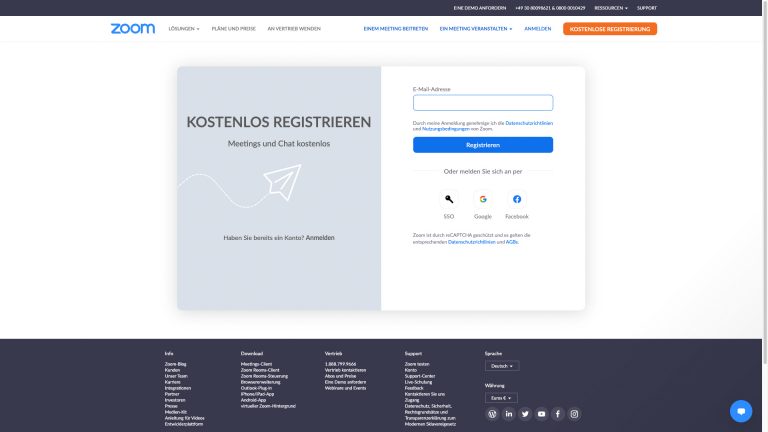Open Datenschutzrichtlinien link in reCAPTCHA notice
This screenshot has height=432, width=768.
coord(472,242)
